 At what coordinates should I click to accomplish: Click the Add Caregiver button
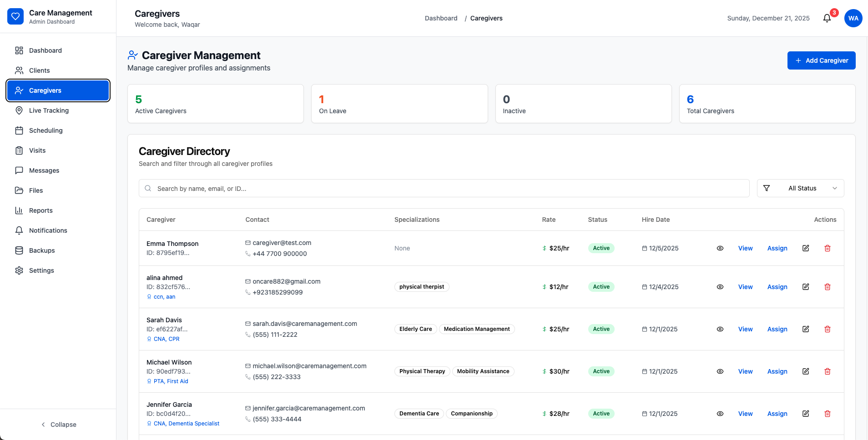pyautogui.click(x=821, y=60)
